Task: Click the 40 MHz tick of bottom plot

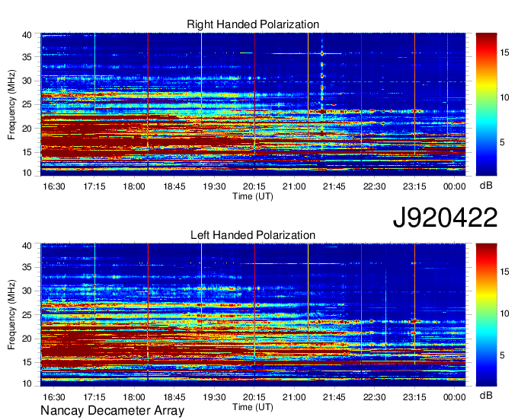Action: click(27, 246)
